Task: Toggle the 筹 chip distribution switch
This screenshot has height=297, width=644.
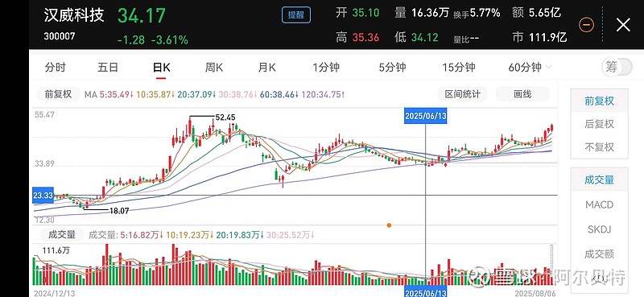Action: tap(617, 67)
